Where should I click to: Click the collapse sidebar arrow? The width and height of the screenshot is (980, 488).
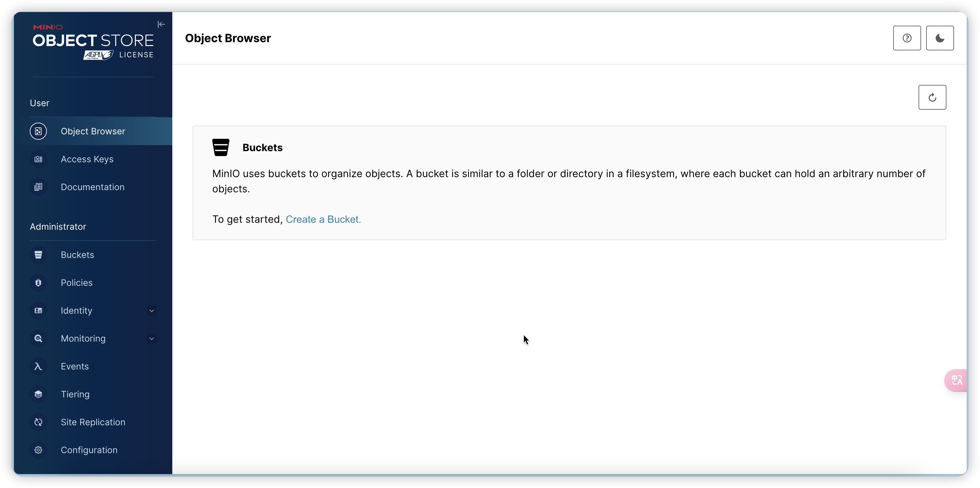pyautogui.click(x=161, y=24)
